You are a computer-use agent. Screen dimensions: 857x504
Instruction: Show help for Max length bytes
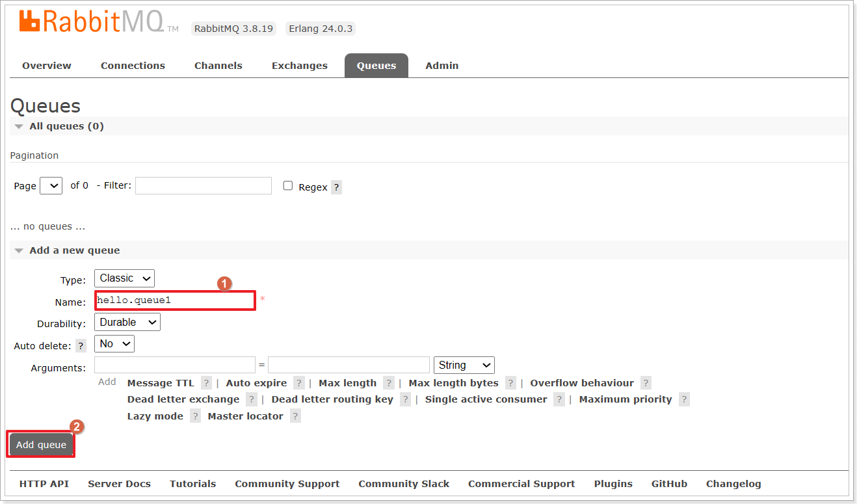(x=510, y=383)
